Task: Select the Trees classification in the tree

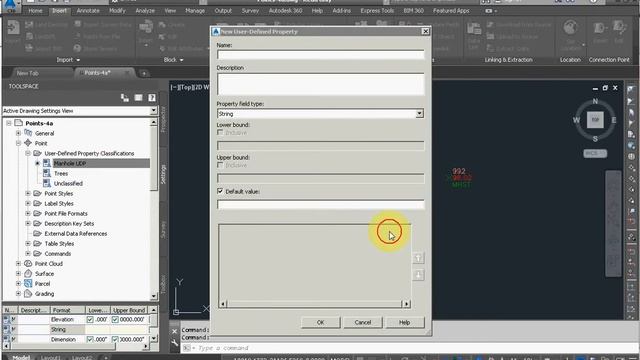Action: click(61, 173)
